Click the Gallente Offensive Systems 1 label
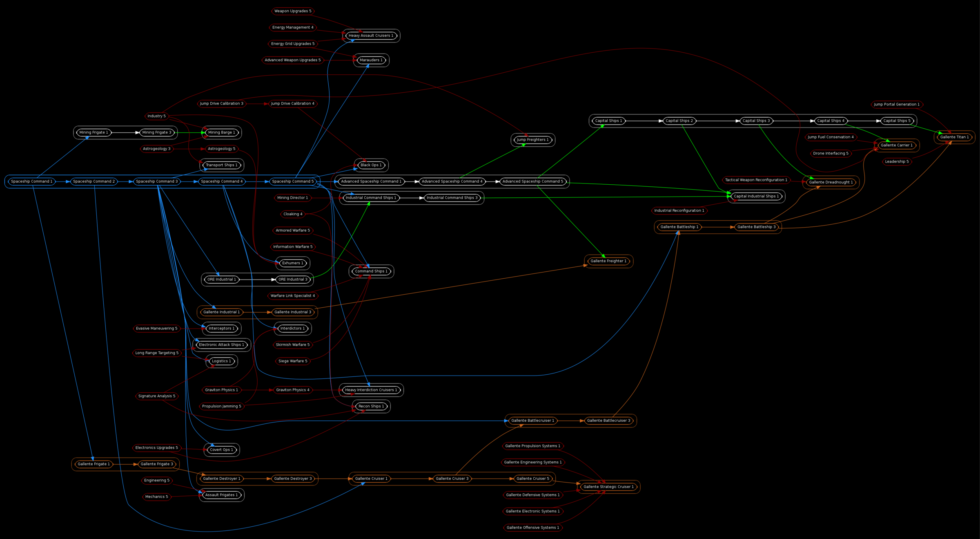Image resolution: width=980 pixels, height=539 pixels. 532,528
